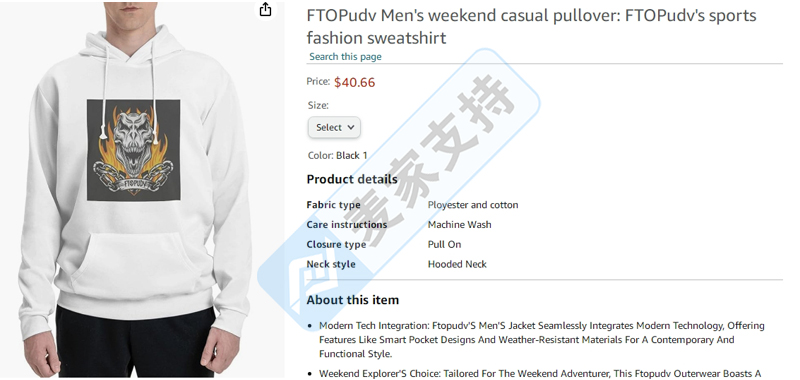
Task: Click the share icon above the product image
Action: [x=265, y=9]
